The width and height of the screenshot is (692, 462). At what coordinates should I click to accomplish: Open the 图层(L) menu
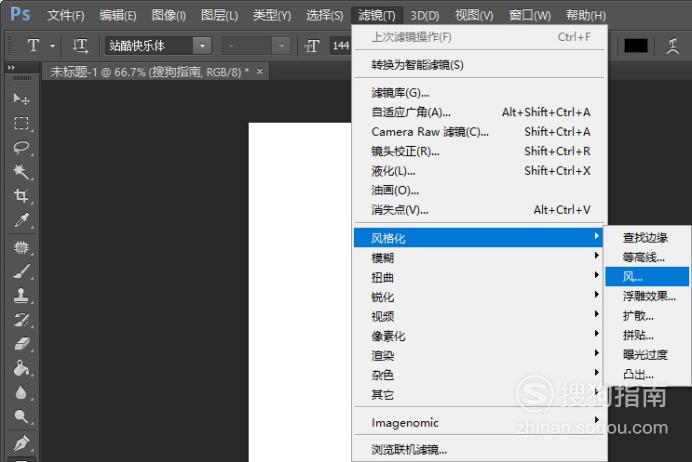pyautogui.click(x=219, y=15)
